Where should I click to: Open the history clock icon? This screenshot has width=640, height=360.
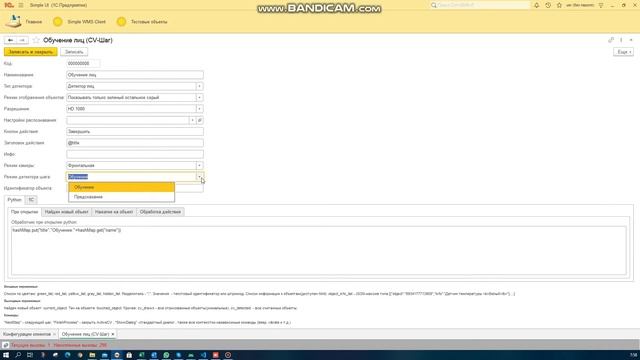click(548, 5)
